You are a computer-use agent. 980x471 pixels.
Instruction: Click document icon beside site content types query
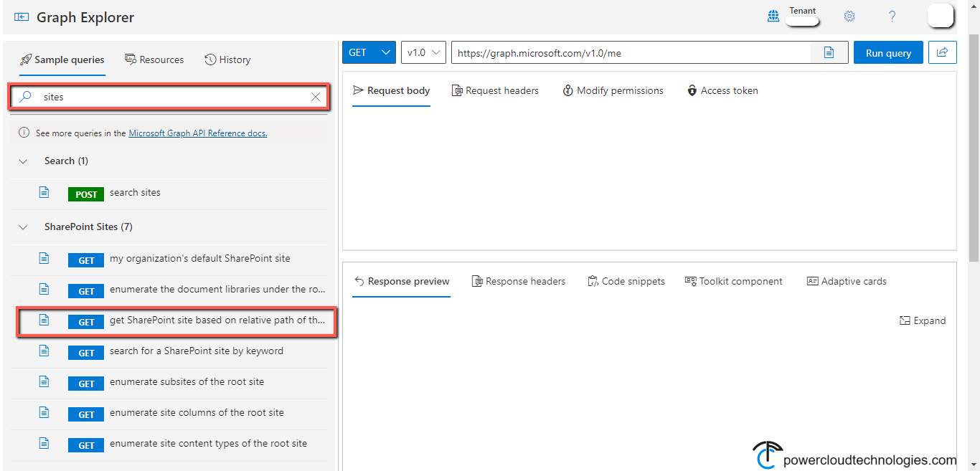click(x=44, y=443)
